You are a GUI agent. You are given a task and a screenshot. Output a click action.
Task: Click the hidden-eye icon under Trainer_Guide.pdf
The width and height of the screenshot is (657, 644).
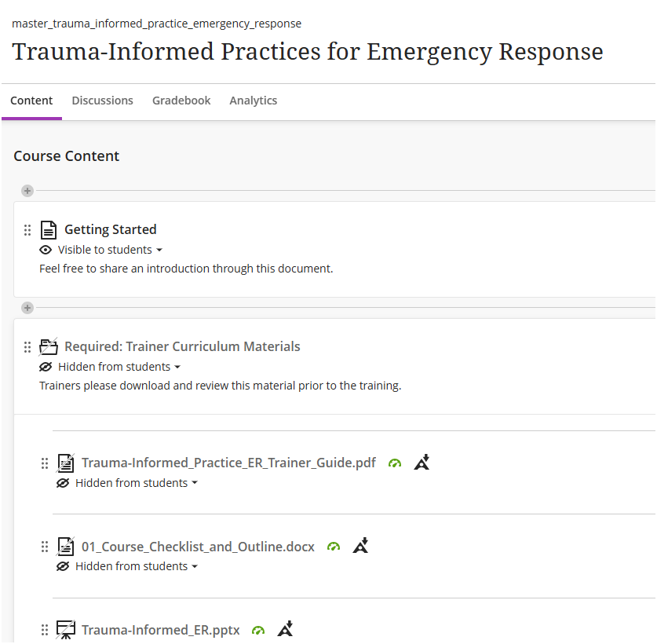pyautogui.click(x=63, y=483)
